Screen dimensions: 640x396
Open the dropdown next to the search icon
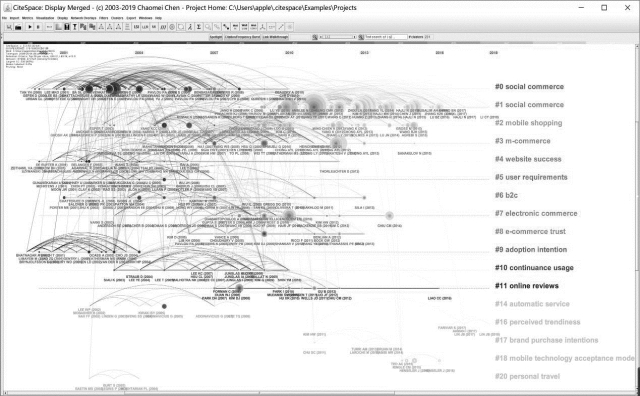coord(338,37)
